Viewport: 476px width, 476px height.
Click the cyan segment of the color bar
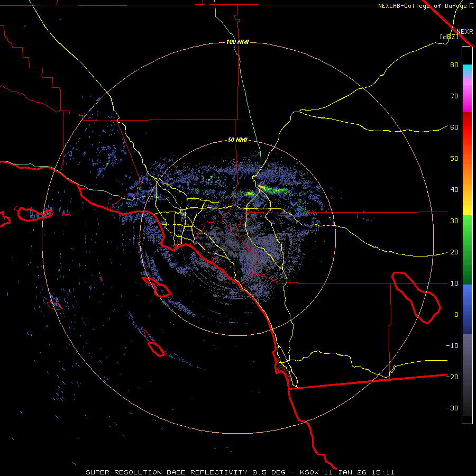pos(467,69)
